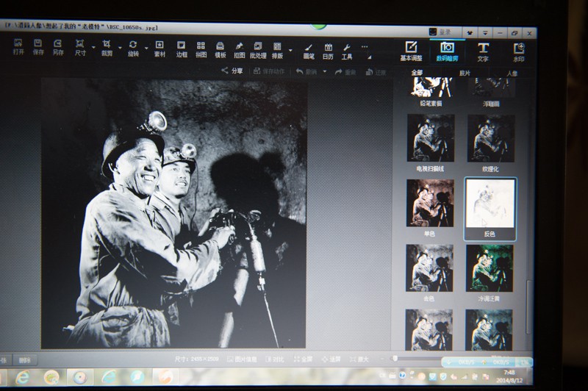Open the 拼图 collage tool
The height and width of the screenshot is (391, 588).
201,50
